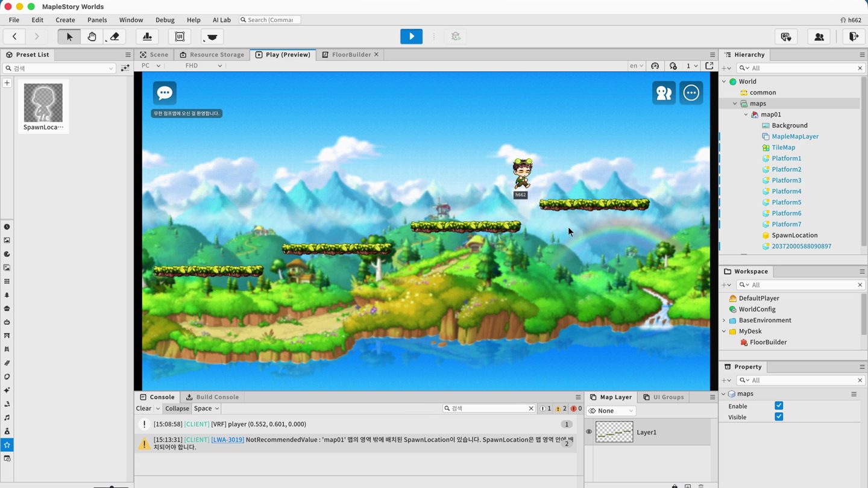This screenshot has width=868, height=488.
Task: Click the Hierarchy search field
Action: (x=800, y=68)
